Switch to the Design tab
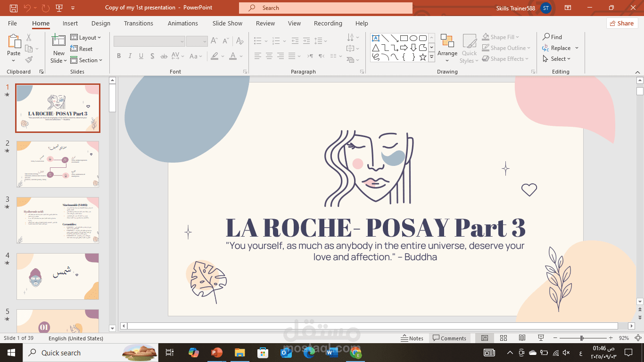This screenshot has height=362, width=644. (x=101, y=23)
